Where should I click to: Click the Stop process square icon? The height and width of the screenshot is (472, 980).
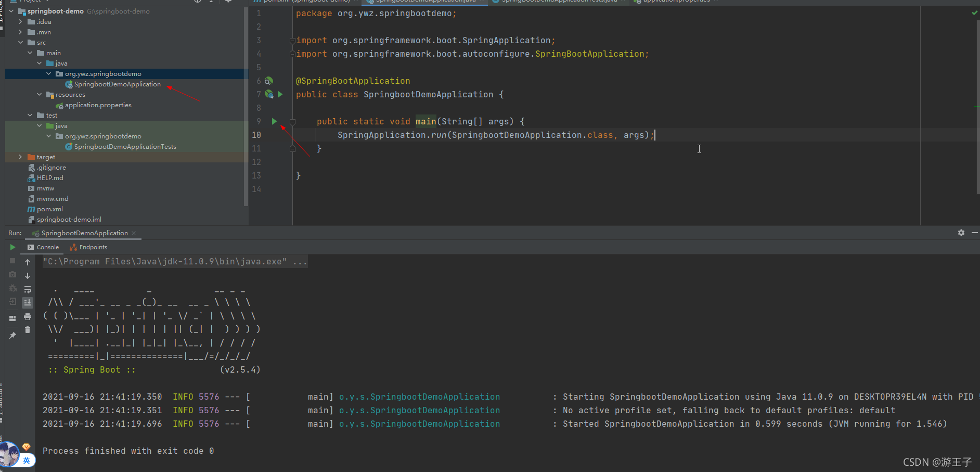click(12, 261)
